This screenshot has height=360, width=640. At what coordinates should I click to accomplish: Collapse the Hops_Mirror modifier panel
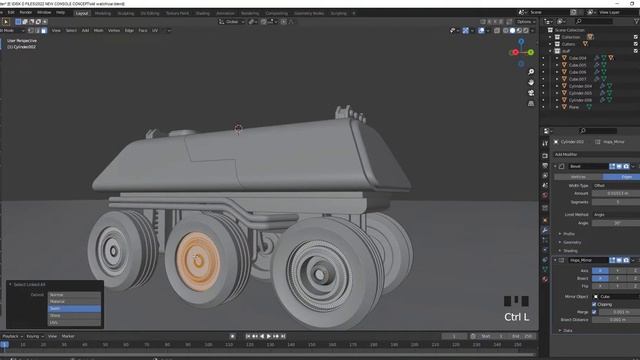(x=555, y=260)
